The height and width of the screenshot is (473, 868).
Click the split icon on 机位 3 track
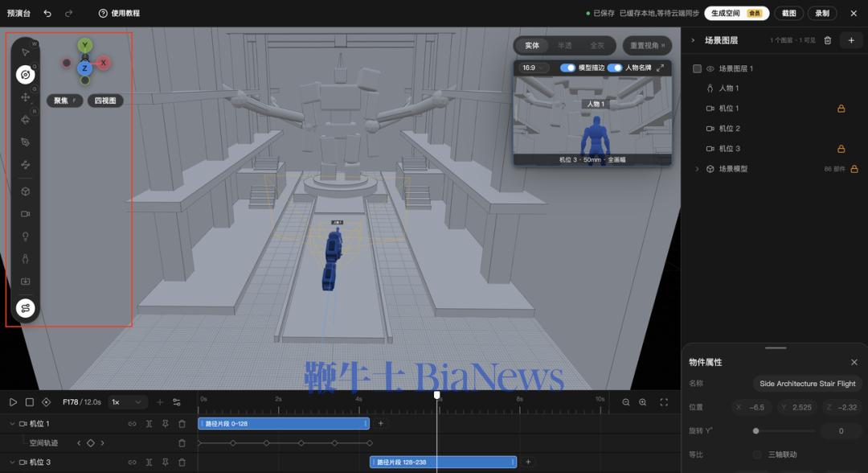[x=149, y=462]
